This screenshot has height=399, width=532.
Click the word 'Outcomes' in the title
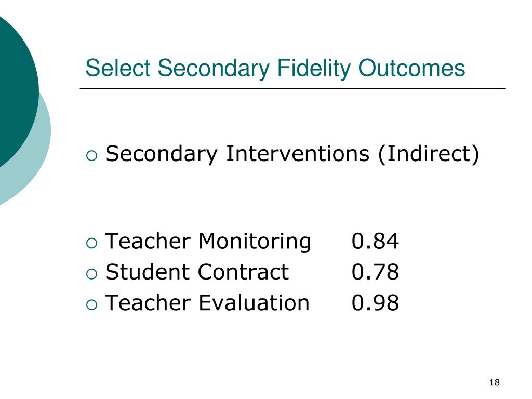pyautogui.click(x=411, y=68)
